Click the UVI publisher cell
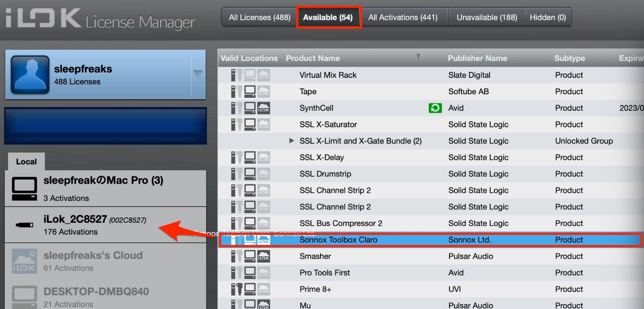Image resolution: width=644 pixels, height=309 pixels. 454,289
